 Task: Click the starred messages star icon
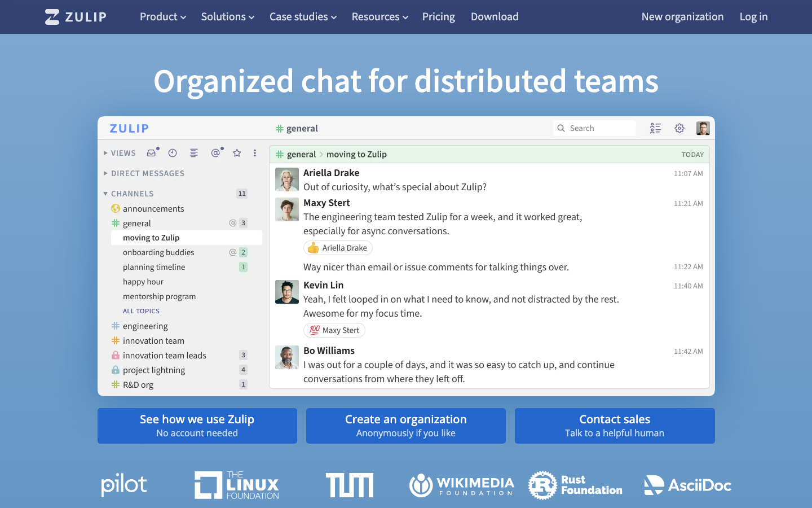coord(237,153)
